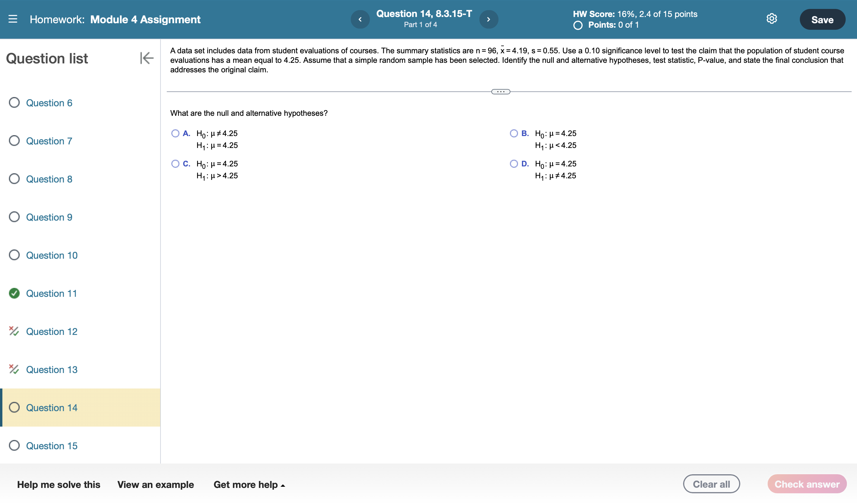Click Help me solve this
This screenshot has height=504, width=857.
pos(58,485)
